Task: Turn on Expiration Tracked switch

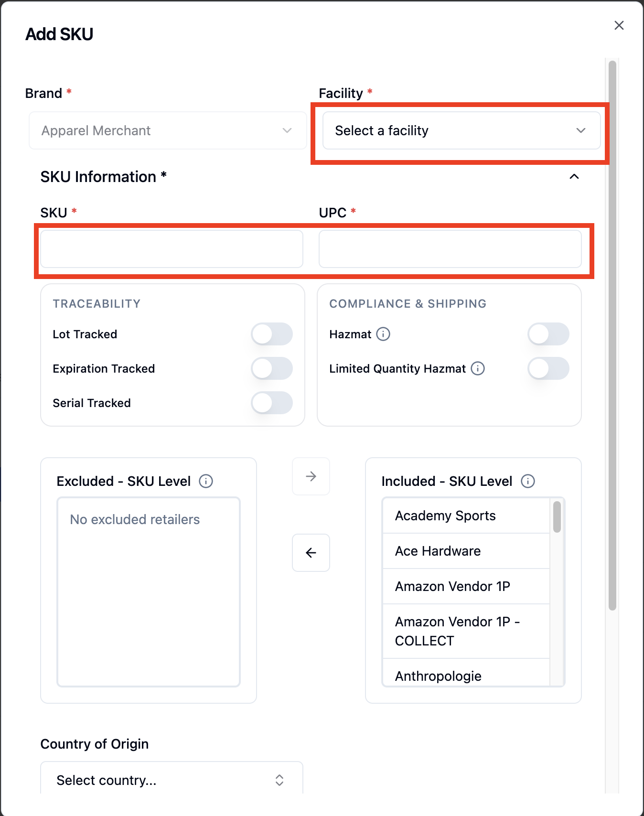Action: (272, 368)
